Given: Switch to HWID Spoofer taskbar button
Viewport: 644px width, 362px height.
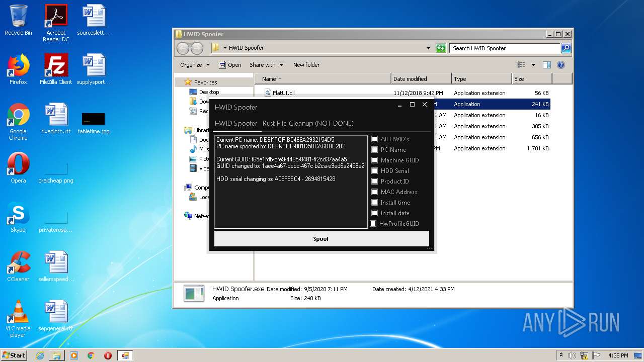Looking at the screenshot, I should click(125, 355).
